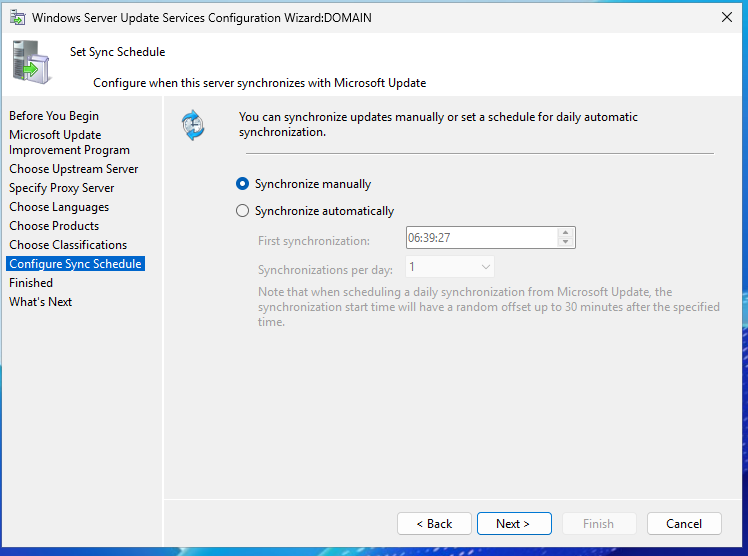The height and width of the screenshot is (556, 748).
Task: Click the Back button
Action: [434, 524]
